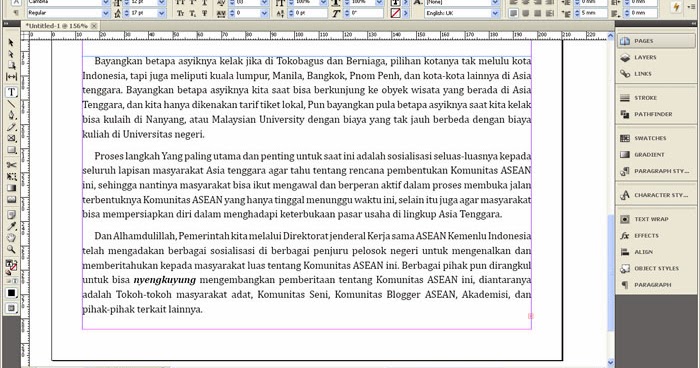This screenshot has height=368, width=700.
Task: Select the Line tool
Action: coord(11,105)
